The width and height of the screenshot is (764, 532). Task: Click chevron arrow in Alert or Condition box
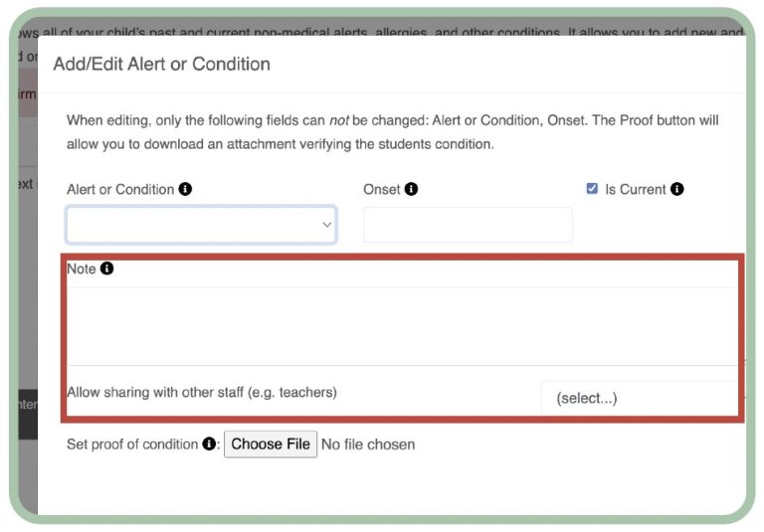326,225
